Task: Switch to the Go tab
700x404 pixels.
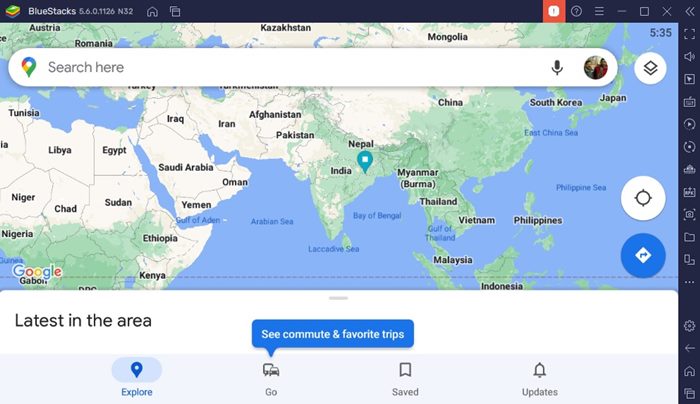Action: tap(271, 379)
